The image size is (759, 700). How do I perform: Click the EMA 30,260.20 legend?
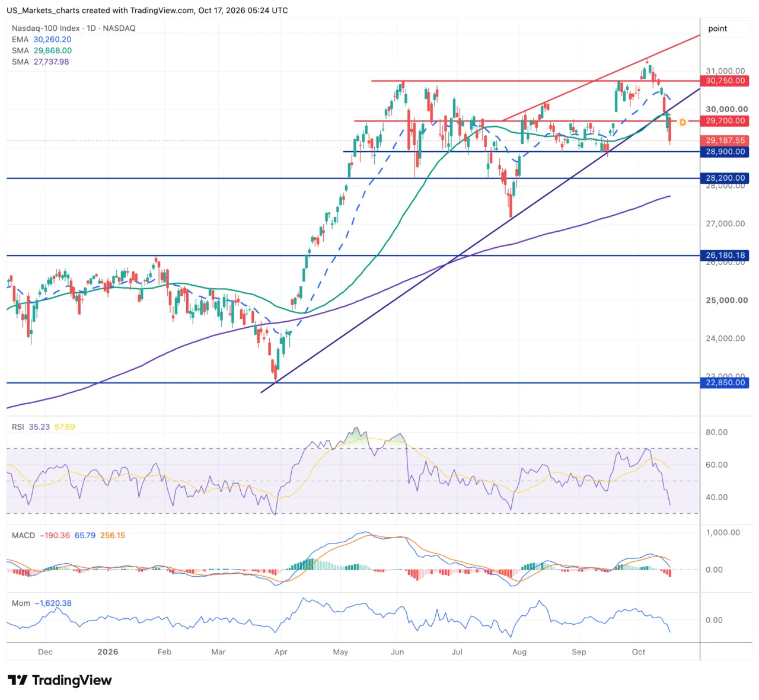tap(42, 39)
